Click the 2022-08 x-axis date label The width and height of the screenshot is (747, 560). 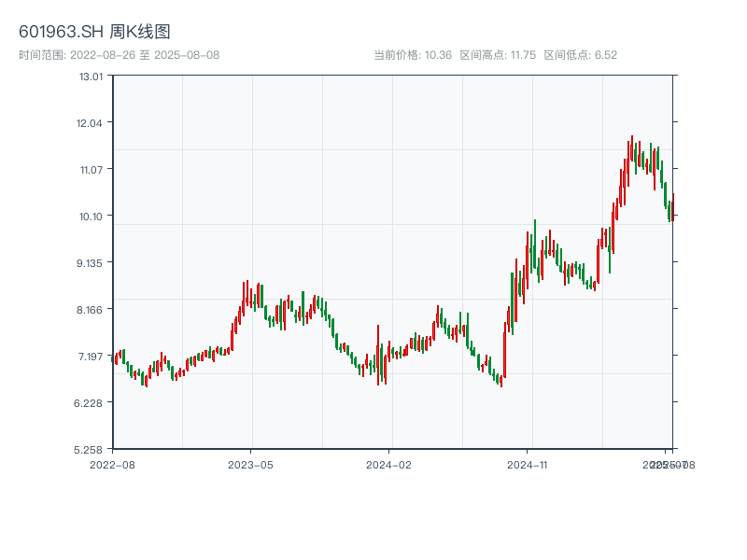point(112,464)
